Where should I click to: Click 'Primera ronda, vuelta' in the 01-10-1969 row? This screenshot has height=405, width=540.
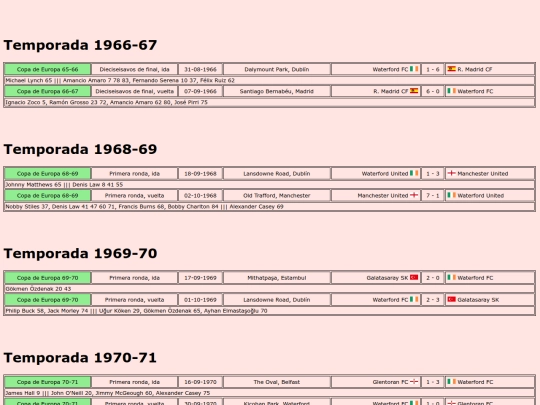click(x=135, y=300)
